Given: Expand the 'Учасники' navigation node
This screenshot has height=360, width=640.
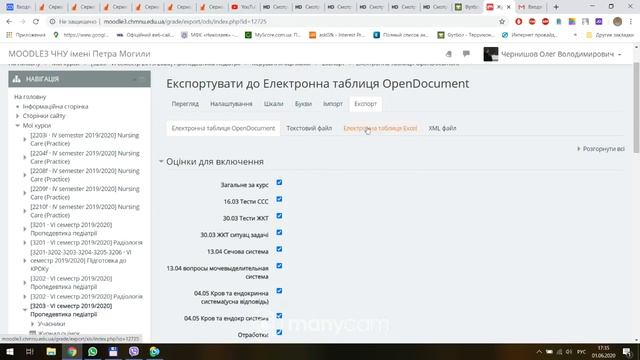Looking at the screenshot, I should coord(32,324).
